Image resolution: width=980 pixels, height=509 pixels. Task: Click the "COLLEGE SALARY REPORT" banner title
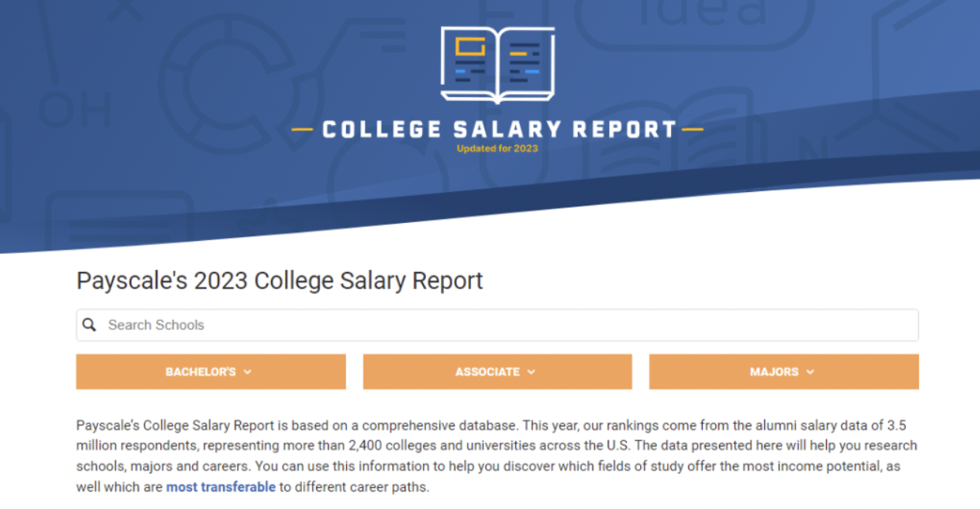[x=499, y=130]
